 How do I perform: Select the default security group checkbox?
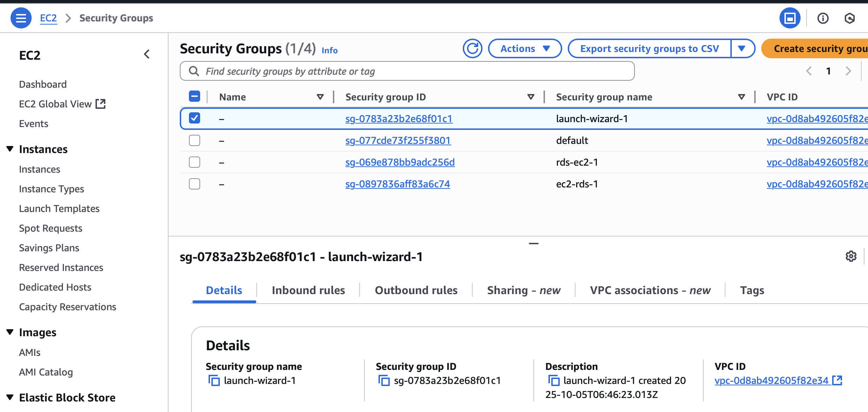click(195, 140)
